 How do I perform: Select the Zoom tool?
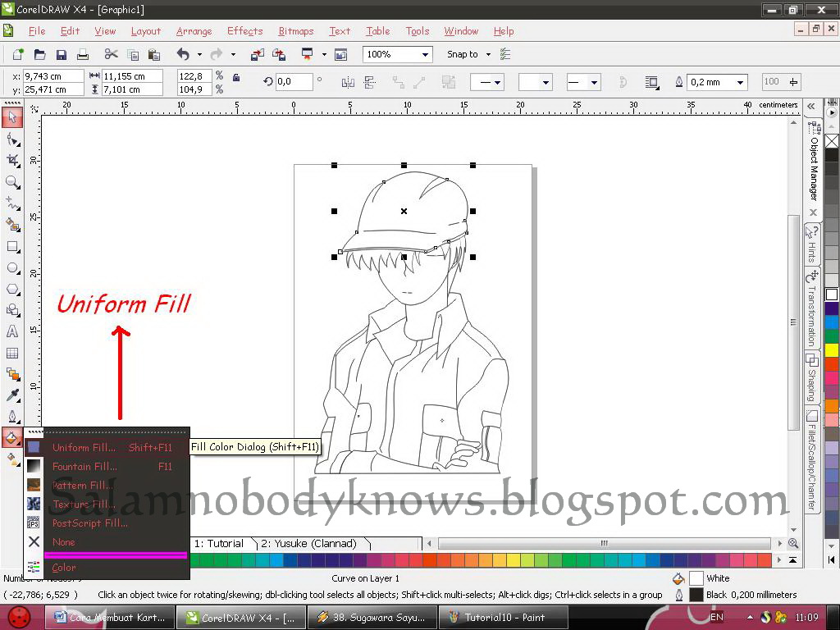tap(12, 182)
